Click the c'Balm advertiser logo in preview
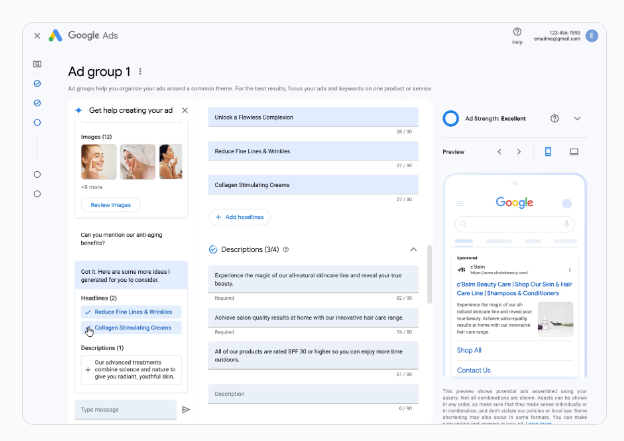This screenshot has width=624, height=441. tap(462, 270)
